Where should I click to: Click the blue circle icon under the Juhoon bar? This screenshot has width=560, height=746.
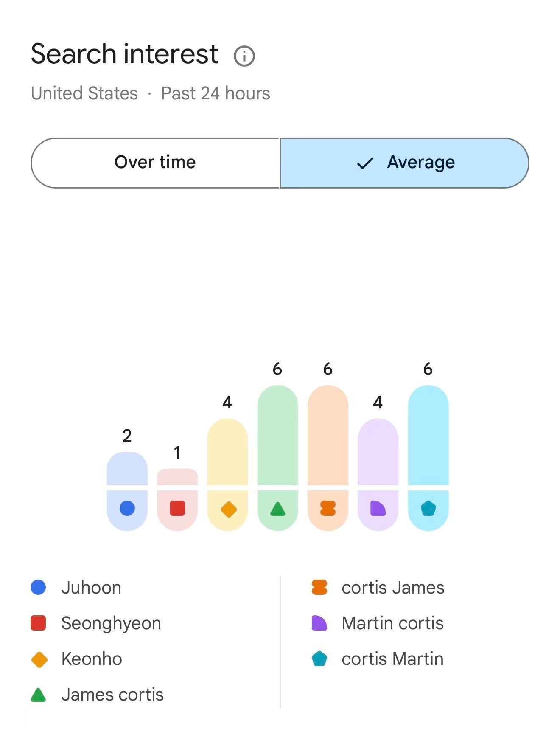[127, 508]
